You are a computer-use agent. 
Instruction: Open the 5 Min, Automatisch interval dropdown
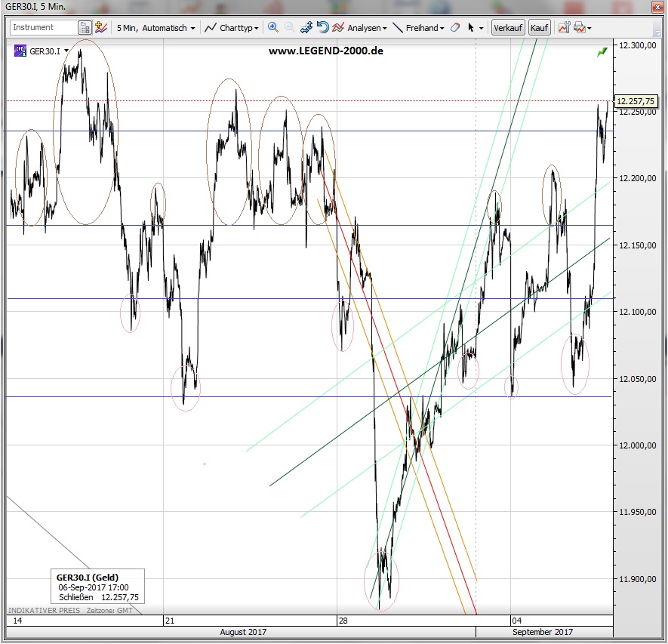156,28
